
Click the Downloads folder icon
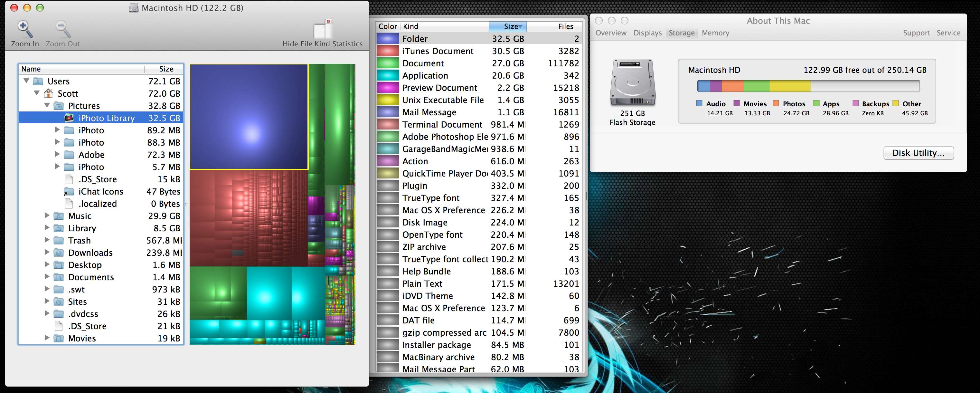59,253
